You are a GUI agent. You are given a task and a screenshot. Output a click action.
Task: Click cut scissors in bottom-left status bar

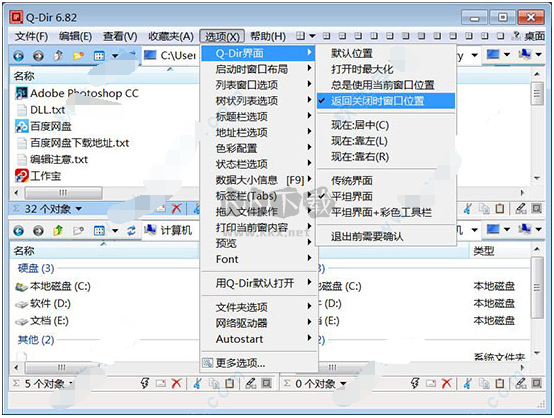click(x=197, y=383)
